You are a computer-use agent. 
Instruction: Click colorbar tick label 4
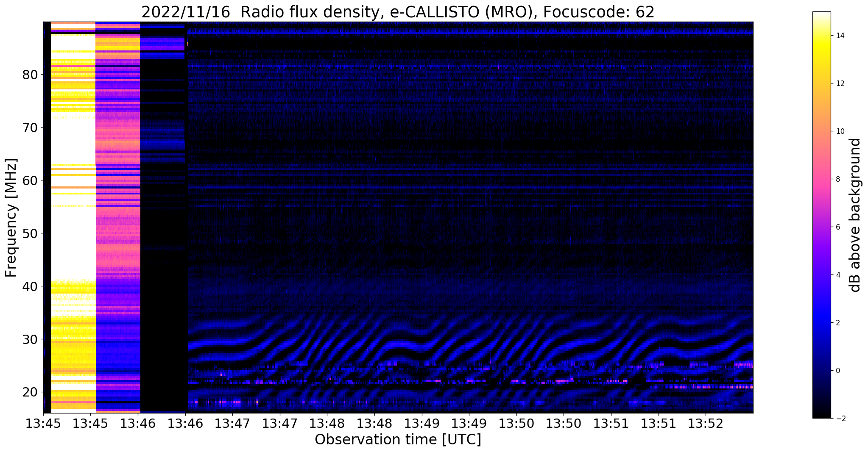tap(837, 275)
